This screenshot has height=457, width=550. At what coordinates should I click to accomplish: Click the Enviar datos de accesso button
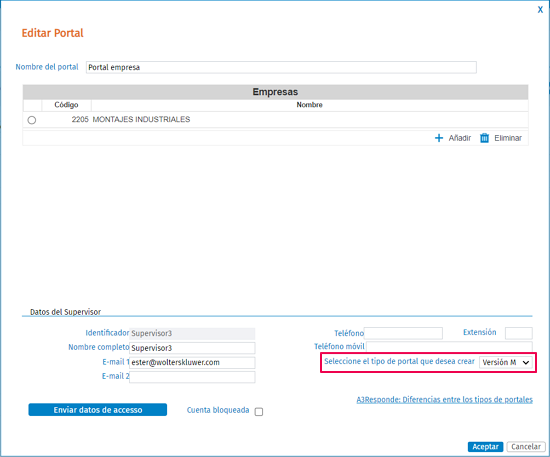pyautogui.click(x=98, y=410)
